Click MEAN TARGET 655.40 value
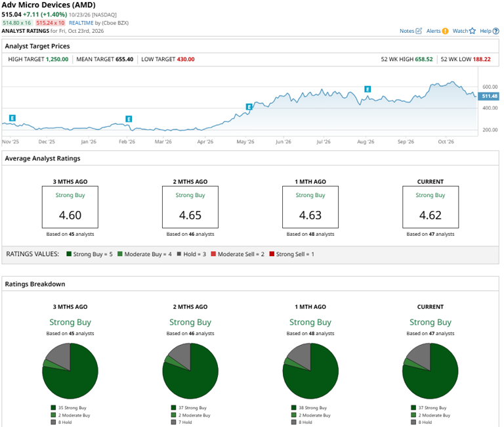 [125, 59]
